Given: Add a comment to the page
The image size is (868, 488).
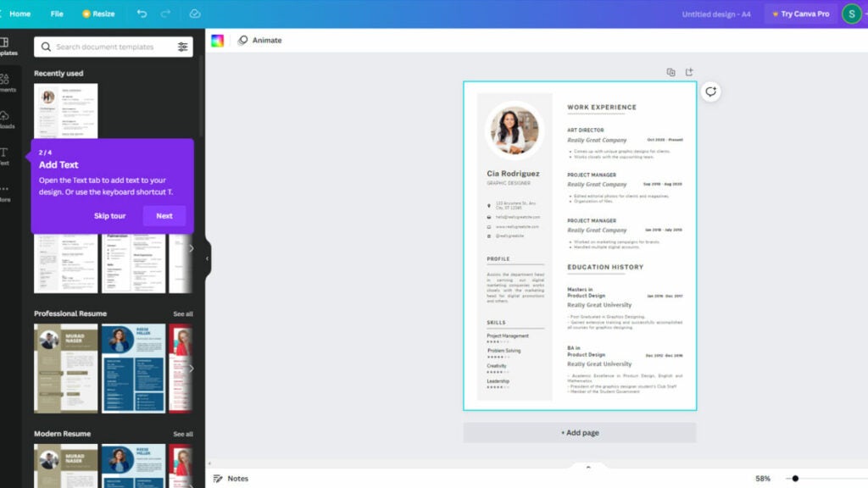Looking at the screenshot, I should coord(711,91).
